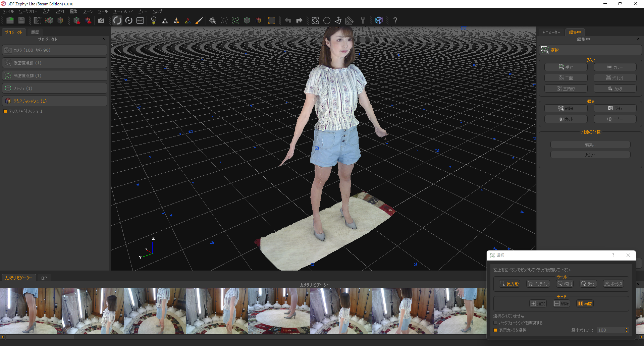The height and width of the screenshot is (346, 644).
Task: Expand the 高密度点群 (1) section
Action: (x=55, y=76)
